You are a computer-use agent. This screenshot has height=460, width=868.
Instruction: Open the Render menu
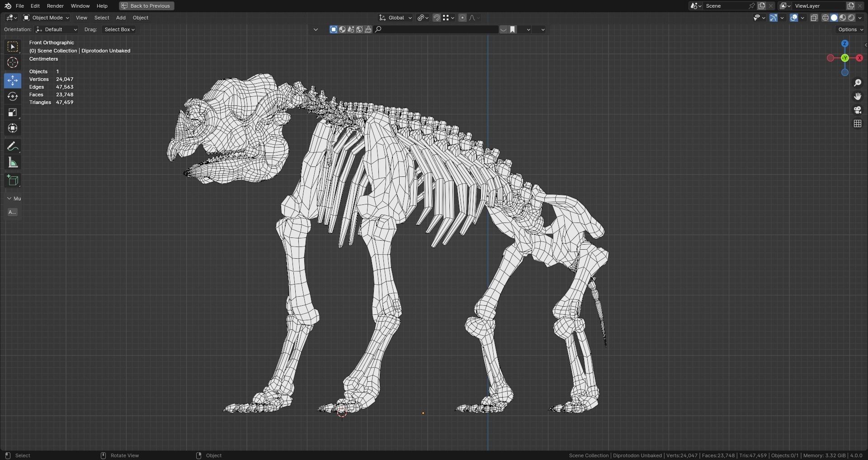pos(55,6)
